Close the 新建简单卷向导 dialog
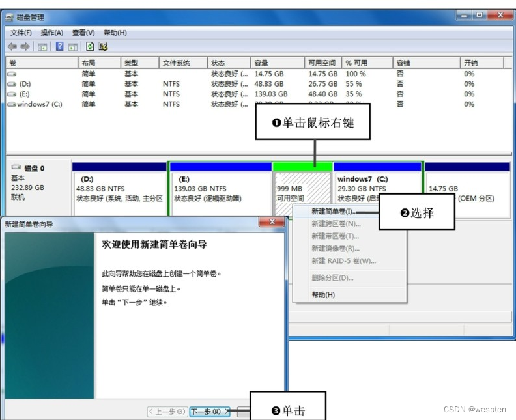This screenshot has width=516, height=420. coord(272,221)
